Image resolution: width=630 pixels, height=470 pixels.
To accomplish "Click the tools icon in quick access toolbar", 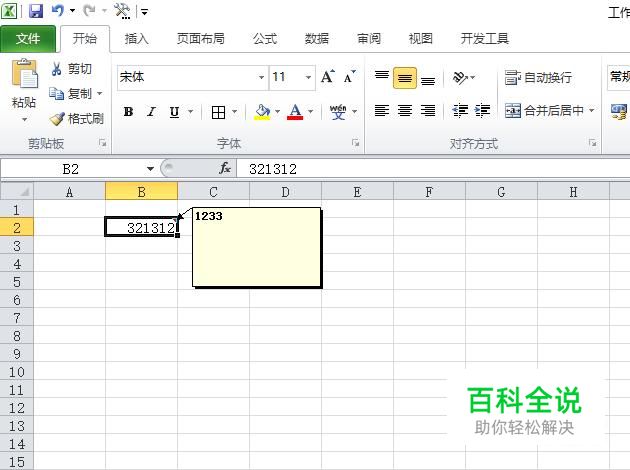I will 122,11.
